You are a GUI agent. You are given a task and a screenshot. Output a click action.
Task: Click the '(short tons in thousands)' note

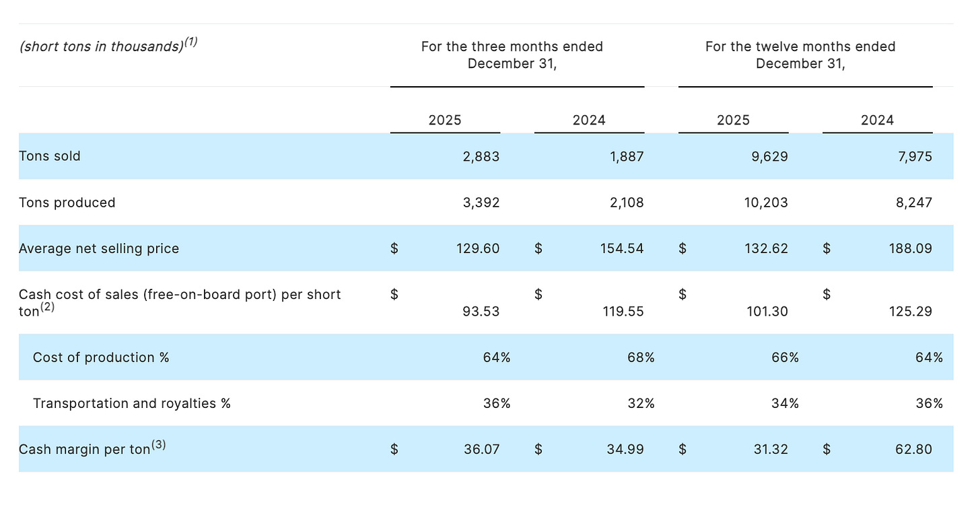(x=108, y=45)
